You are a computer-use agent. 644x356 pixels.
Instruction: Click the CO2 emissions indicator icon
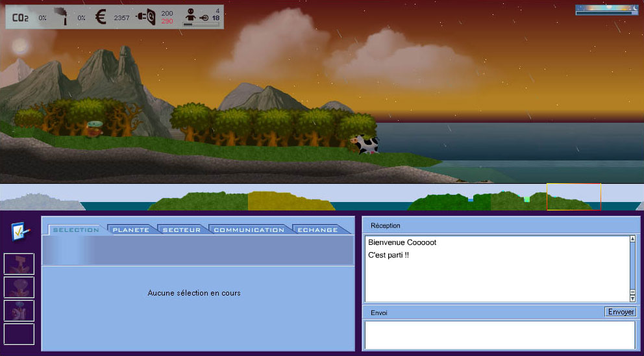[21, 18]
